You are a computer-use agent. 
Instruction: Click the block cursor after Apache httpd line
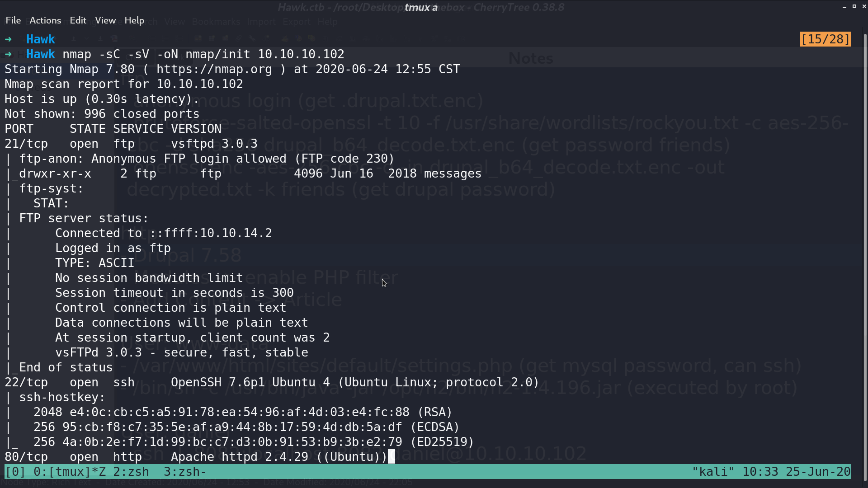coord(392,456)
